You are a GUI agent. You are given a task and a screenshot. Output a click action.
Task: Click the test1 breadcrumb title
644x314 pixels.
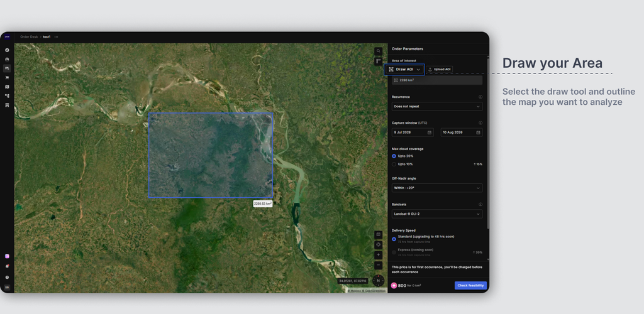click(47, 37)
